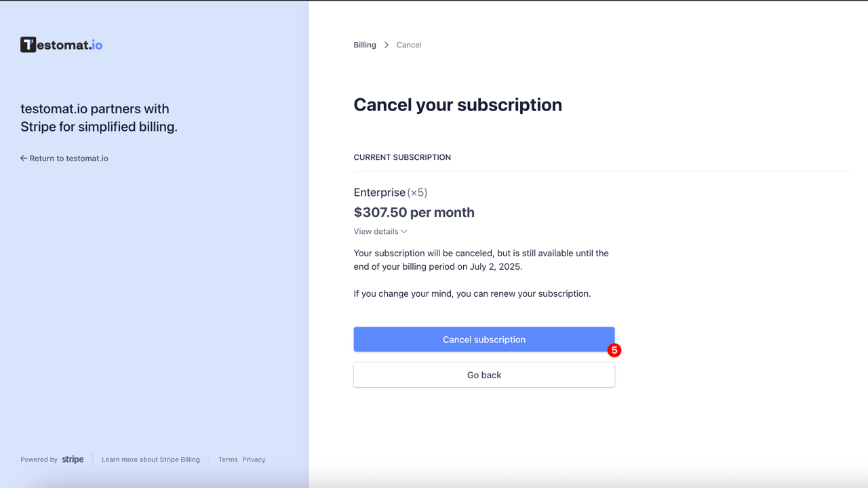Screen dimensions: 868x488
Task: Click the Enterprise (×5) plan name
Action: (391, 192)
